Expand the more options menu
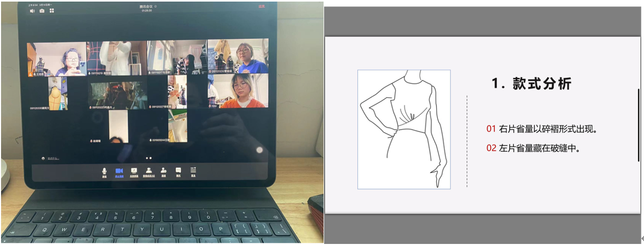The width and height of the screenshot is (644, 245). coord(193,170)
